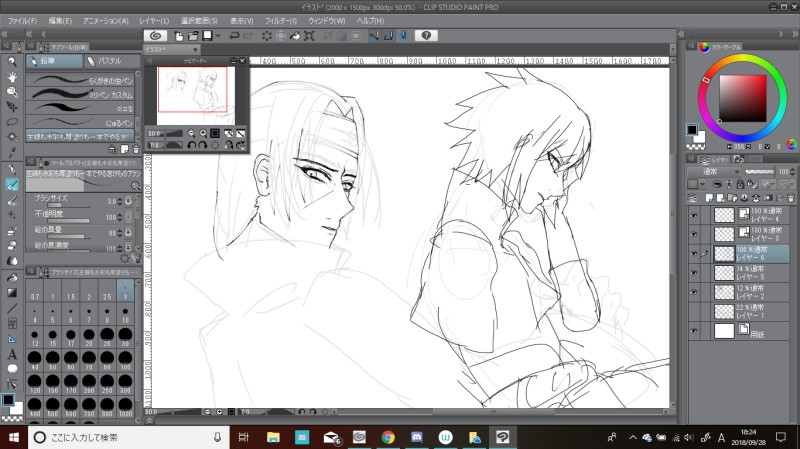
Task: Select the 鉛筆 sub tool group button
Action: point(55,62)
